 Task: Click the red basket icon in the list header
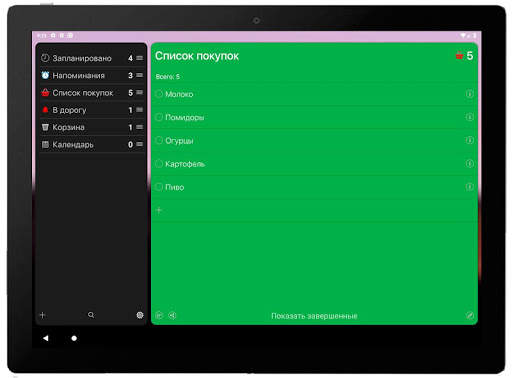(x=459, y=56)
